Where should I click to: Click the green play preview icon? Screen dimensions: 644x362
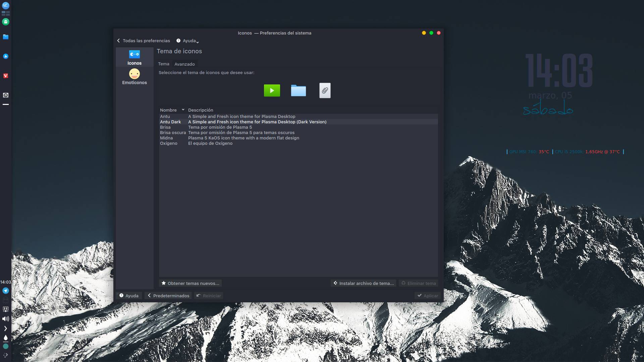(x=272, y=90)
